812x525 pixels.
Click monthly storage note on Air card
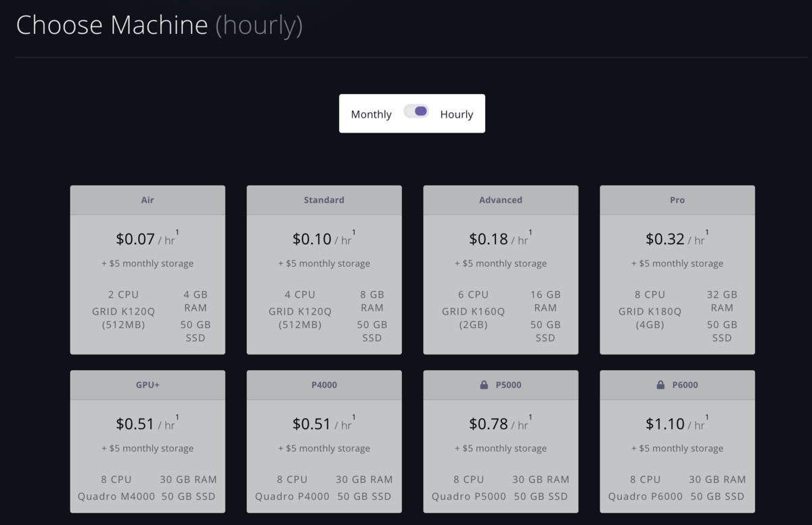point(148,264)
